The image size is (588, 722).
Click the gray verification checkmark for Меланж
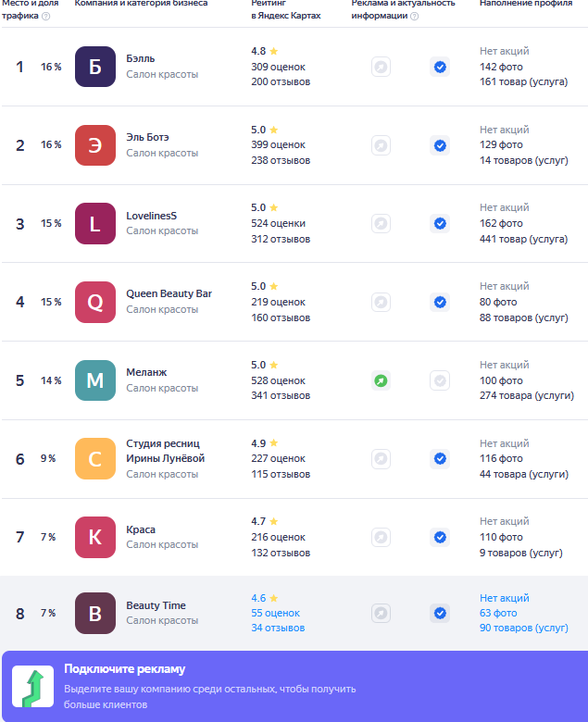coord(440,380)
